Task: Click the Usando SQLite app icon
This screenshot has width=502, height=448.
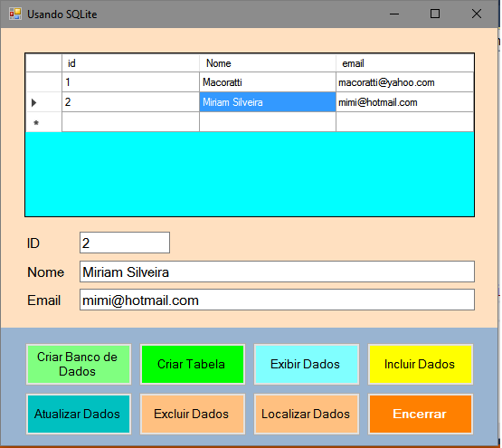Action: 15,14
